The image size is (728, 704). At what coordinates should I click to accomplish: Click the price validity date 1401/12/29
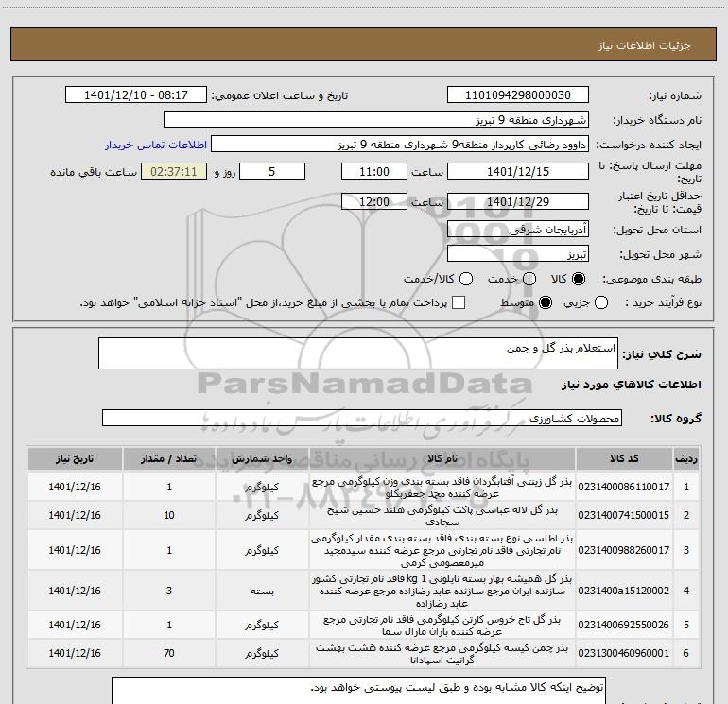pyautogui.click(x=518, y=202)
